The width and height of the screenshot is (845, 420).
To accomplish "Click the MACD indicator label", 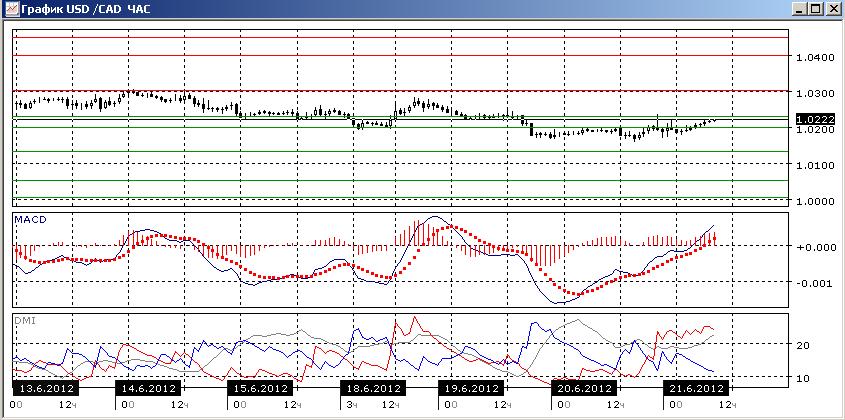I will click(31, 220).
